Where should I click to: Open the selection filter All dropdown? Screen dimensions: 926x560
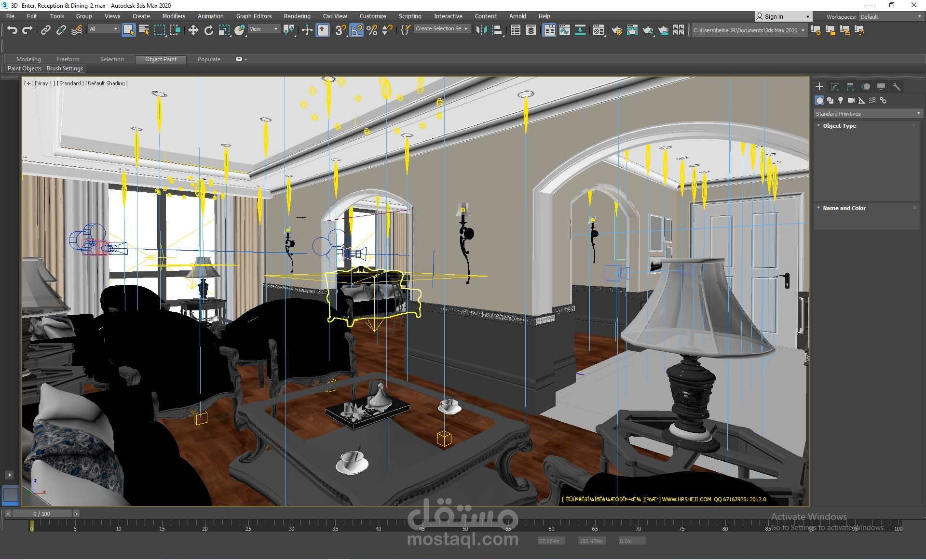pos(103,29)
